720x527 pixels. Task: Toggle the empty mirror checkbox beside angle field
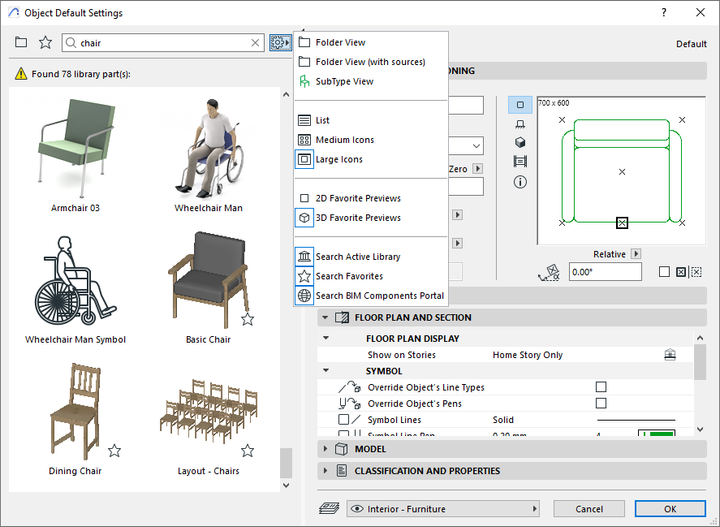tap(665, 272)
